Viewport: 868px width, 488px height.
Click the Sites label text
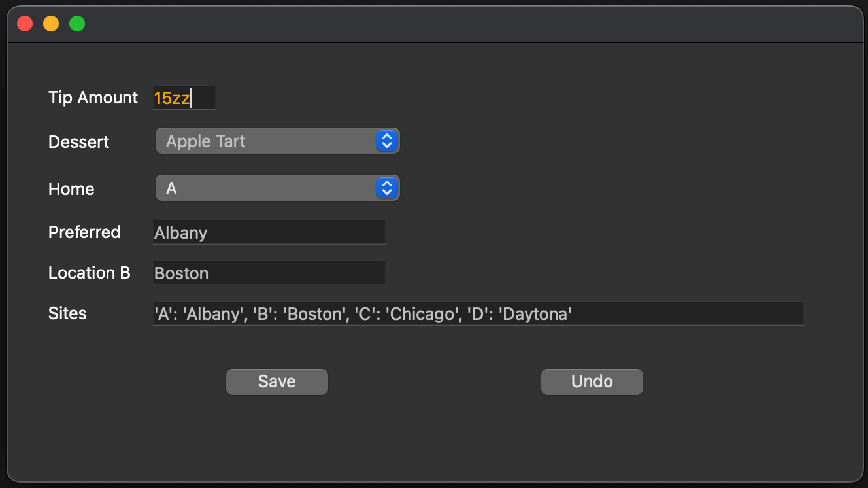pyautogui.click(x=67, y=313)
